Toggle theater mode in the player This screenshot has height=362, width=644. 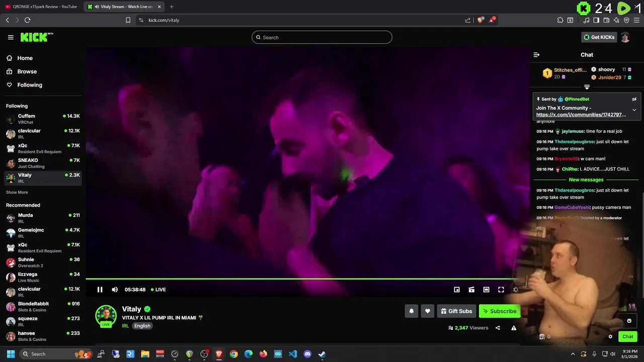click(486, 290)
